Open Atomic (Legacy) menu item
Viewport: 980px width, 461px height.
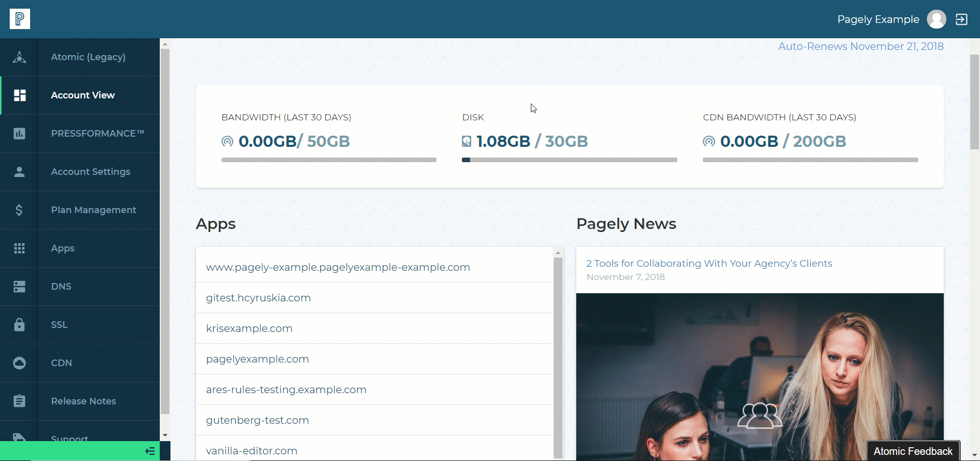[88, 57]
